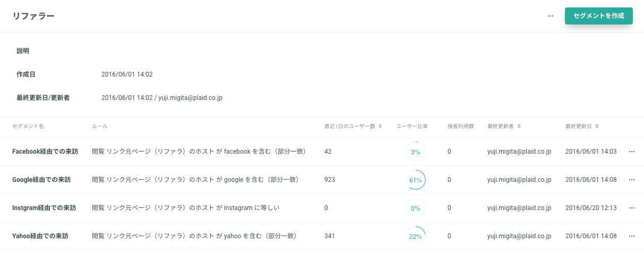
Task: Click the 最終更新日/更新者 label
Action: tap(43, 98)
